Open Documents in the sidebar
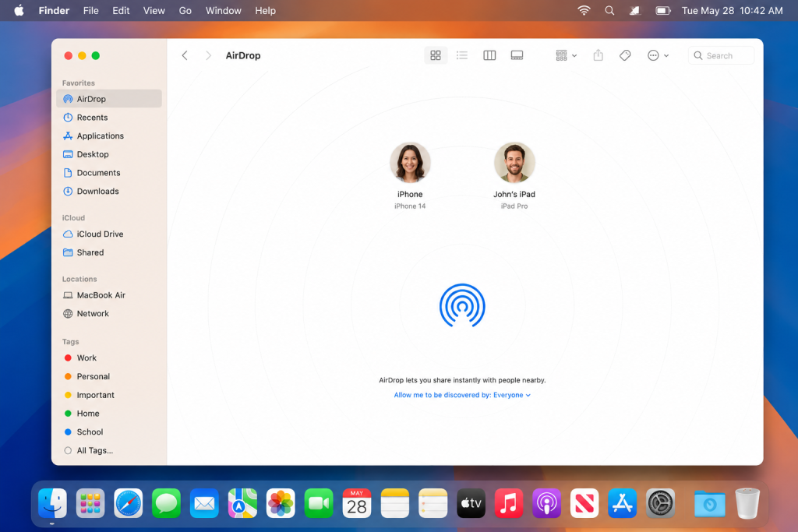This screenshot has width=798, height=532. click(109, 173)
